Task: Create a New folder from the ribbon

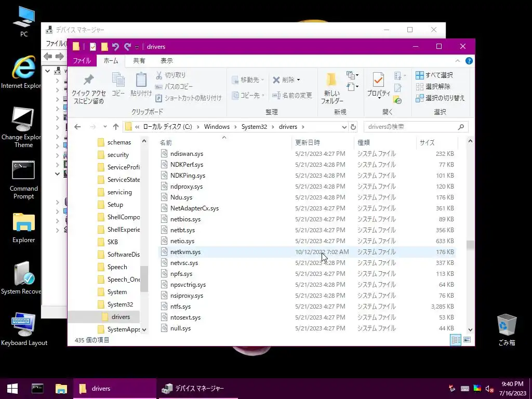Action: pyautogui.click(x=332, y=88)
